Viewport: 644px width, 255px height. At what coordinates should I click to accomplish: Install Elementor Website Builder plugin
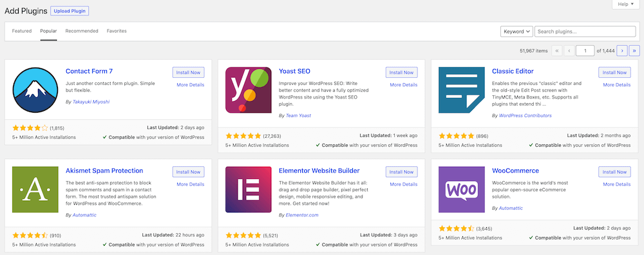pos(402,172)
